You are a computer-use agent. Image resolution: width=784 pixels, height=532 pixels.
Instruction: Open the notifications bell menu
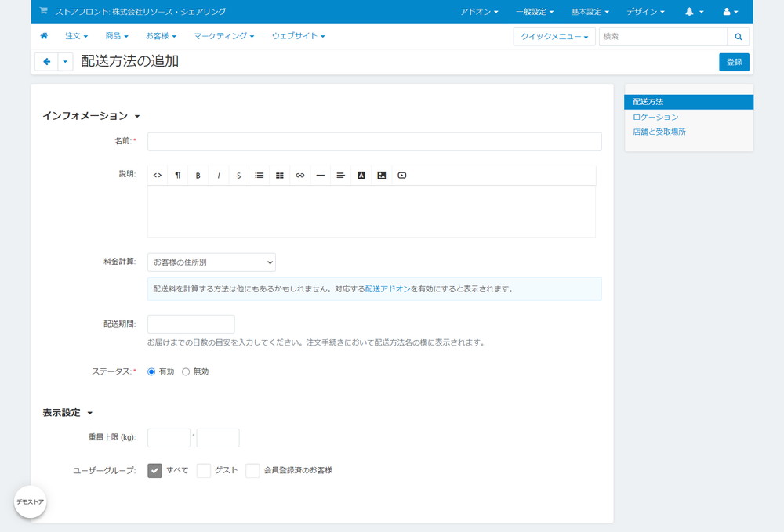[x=694, y=12]
